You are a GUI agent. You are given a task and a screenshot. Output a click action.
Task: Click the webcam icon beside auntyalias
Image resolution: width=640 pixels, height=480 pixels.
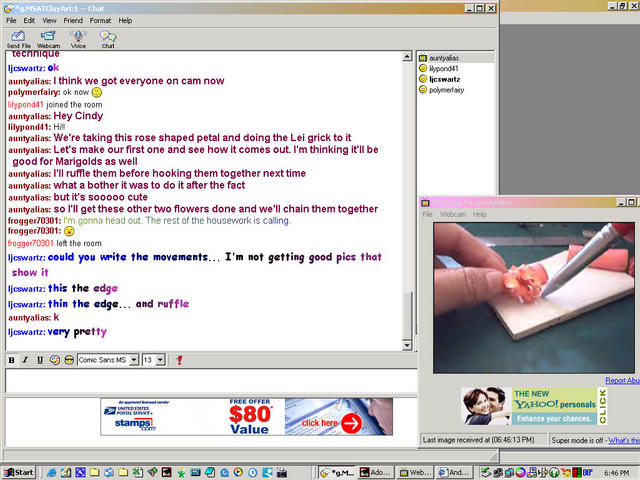(x=423, y=58)
